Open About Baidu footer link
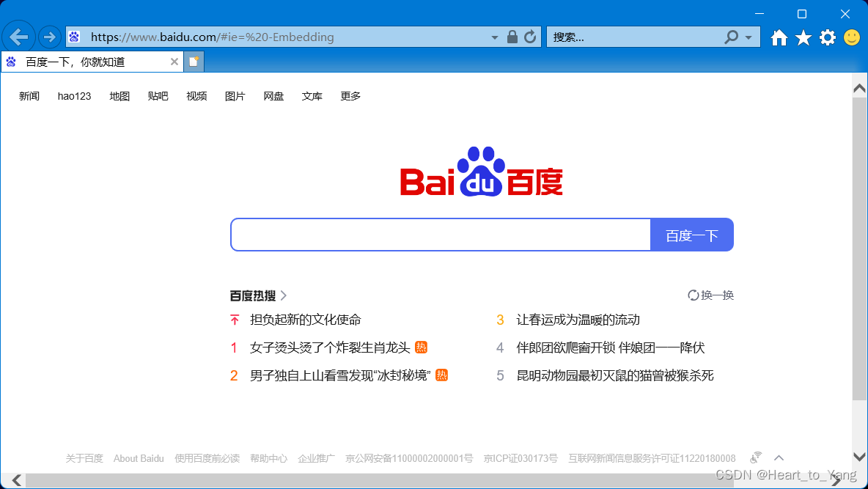 point(139,458)
